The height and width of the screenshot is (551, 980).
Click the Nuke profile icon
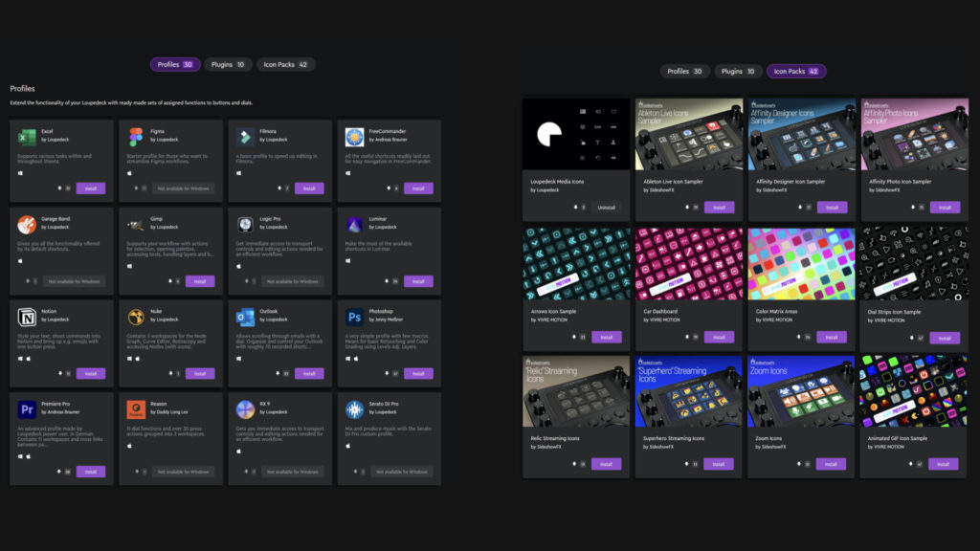point(136,317)
